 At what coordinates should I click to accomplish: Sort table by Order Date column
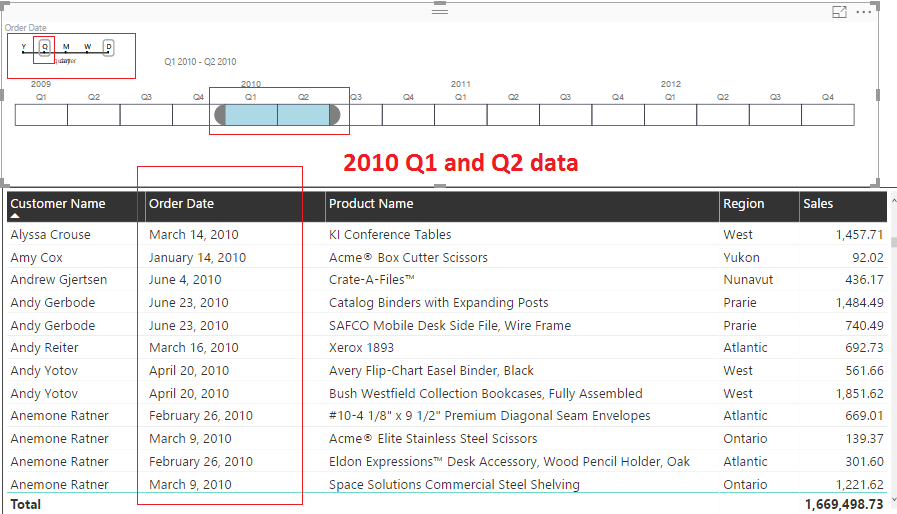[181, 204]
